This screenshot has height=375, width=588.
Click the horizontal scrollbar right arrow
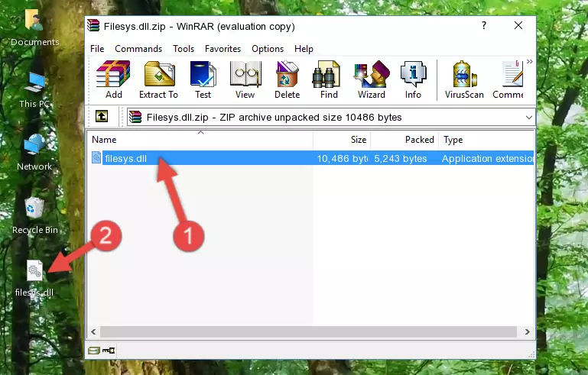click(x=528, y=331)
